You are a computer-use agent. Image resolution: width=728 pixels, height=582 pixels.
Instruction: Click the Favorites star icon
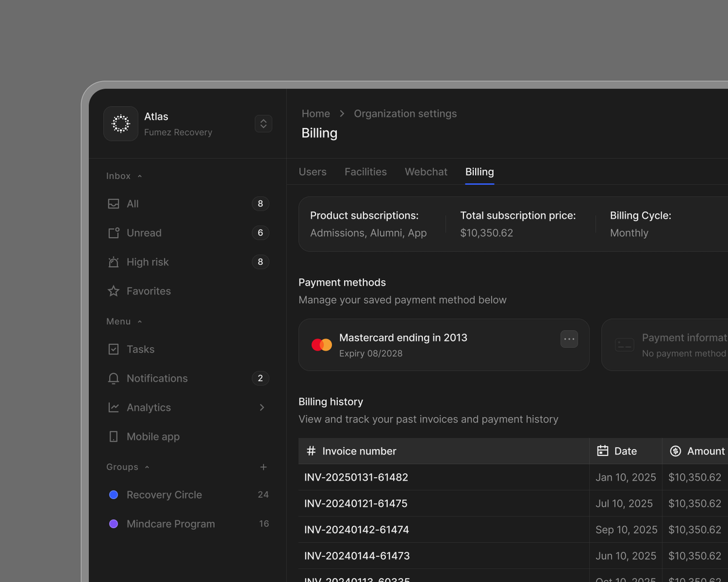click(113, 291)
